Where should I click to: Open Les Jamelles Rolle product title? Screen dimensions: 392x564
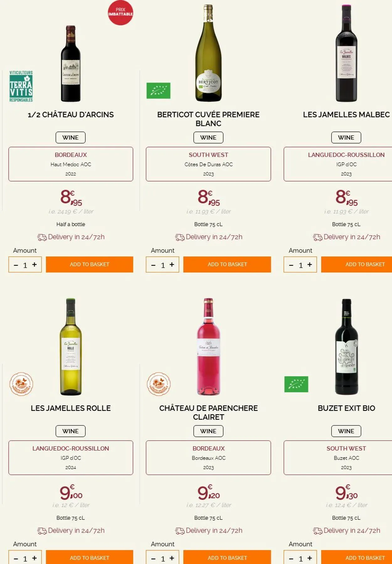[x=71, y=408]
